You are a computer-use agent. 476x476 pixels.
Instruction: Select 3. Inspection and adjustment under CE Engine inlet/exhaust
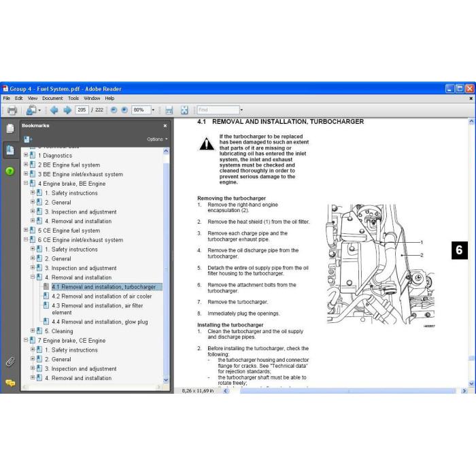click(81, 268)
